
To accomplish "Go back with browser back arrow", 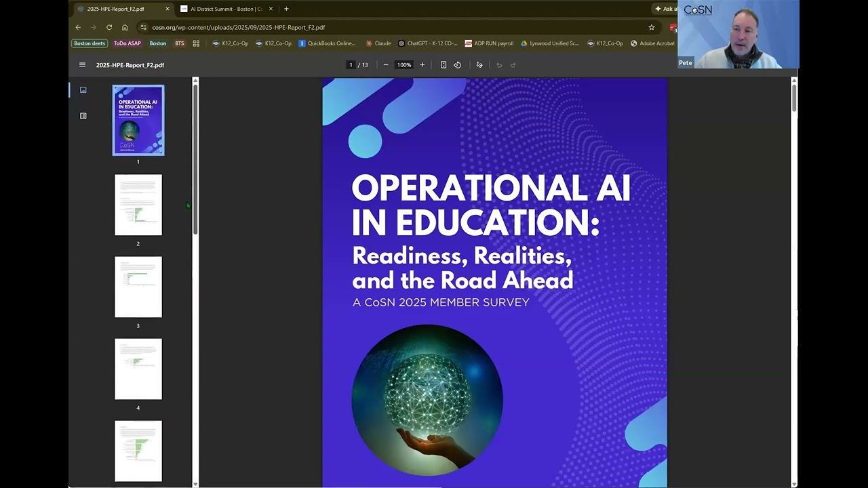I will point(78,27).
